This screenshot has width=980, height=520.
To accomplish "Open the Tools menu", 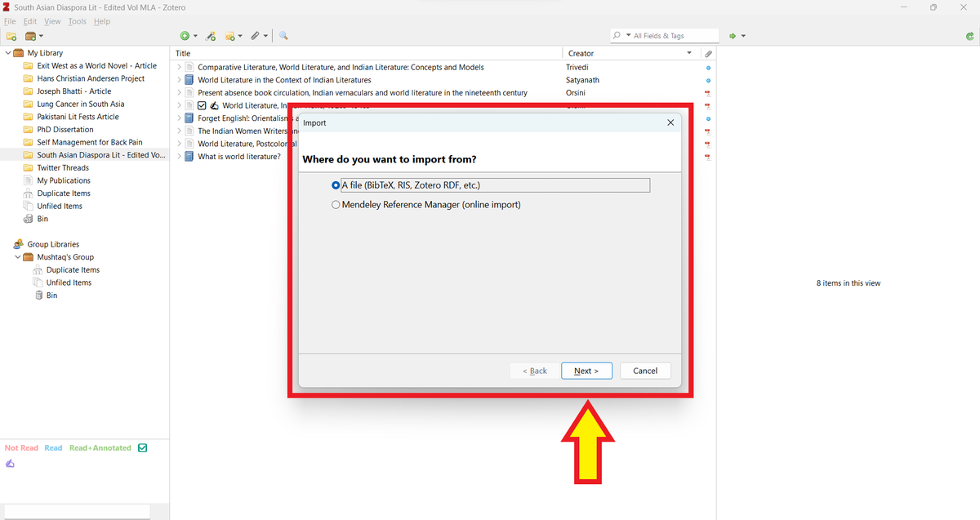I will 77,21.
